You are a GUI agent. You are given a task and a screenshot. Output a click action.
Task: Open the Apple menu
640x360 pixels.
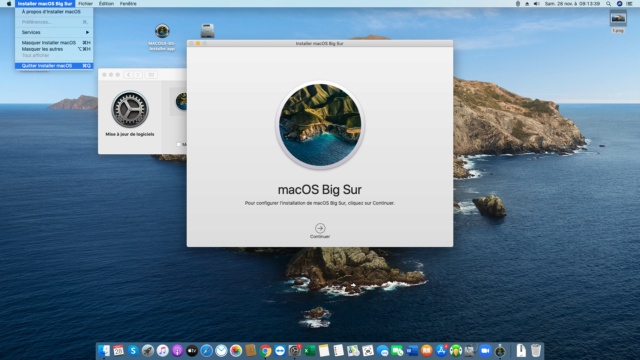(9, 4)
